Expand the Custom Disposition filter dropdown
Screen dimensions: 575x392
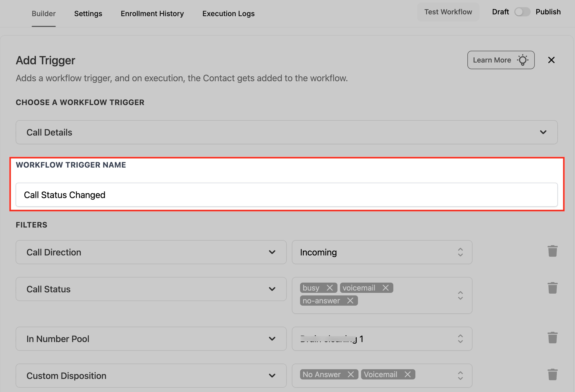click(x=151, y=376)
